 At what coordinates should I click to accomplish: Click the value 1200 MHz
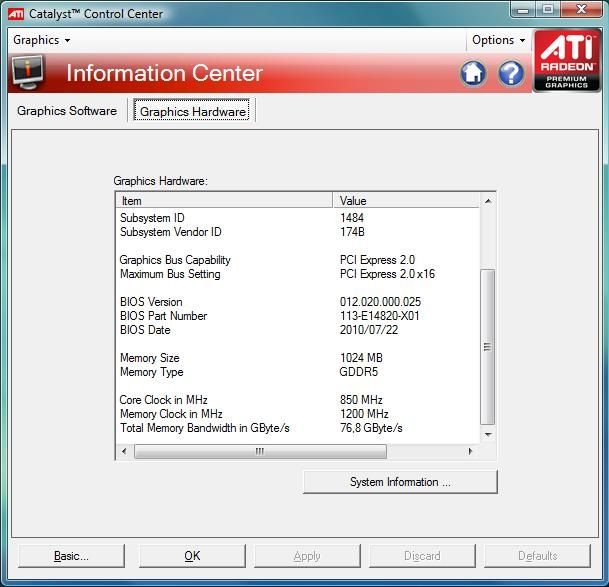364,414
